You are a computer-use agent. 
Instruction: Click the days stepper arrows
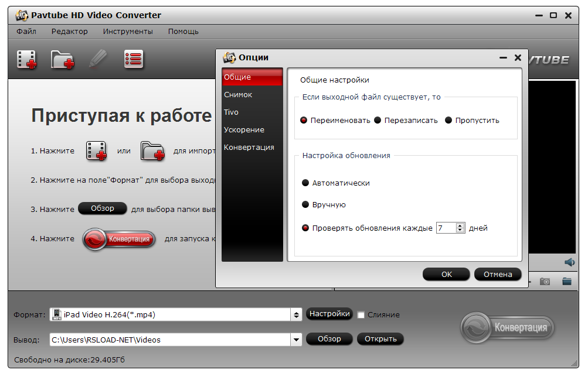coord(460,228)
